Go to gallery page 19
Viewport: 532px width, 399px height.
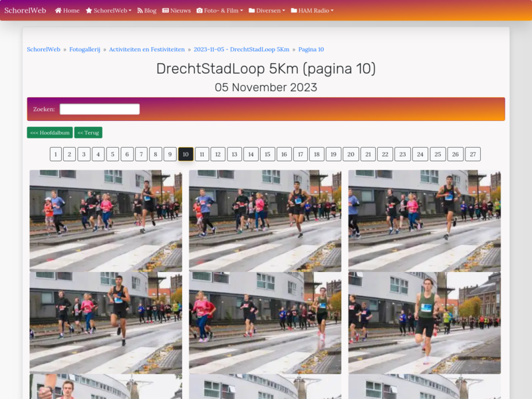[x=334, y=154]
